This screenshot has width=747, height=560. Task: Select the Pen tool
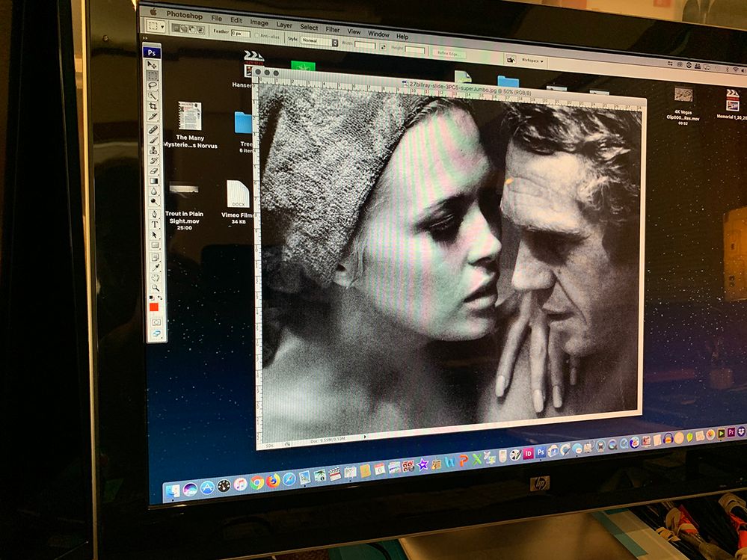154,214
